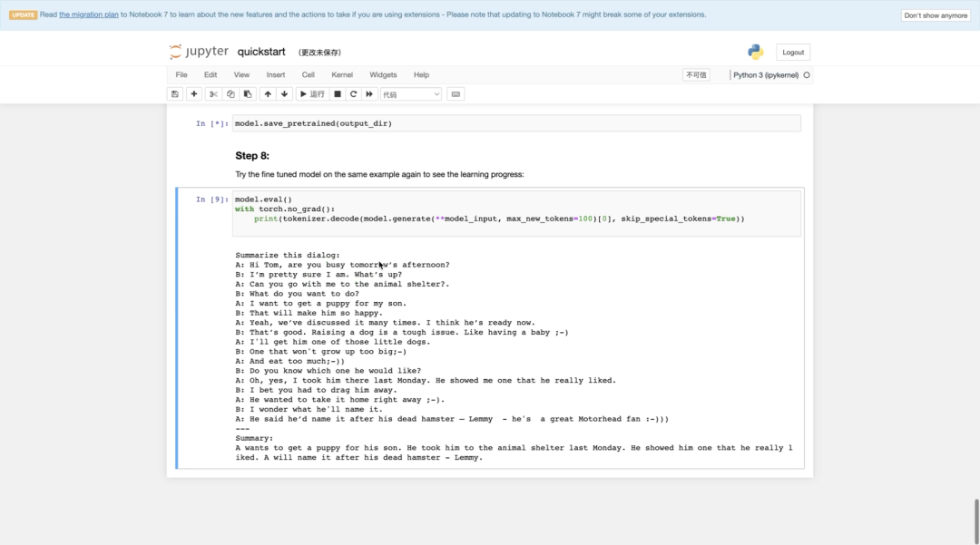The image size is (980, 545).
Task: Click the (更改未保存) unsaved changes status text
Action: click(x=319, y=53)
